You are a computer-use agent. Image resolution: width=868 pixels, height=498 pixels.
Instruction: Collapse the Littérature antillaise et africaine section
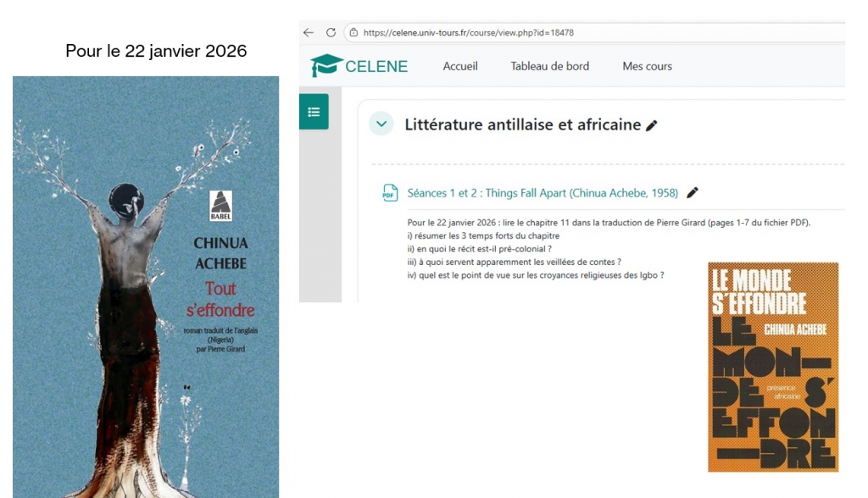pyautogui.click(x=381, y=125)
